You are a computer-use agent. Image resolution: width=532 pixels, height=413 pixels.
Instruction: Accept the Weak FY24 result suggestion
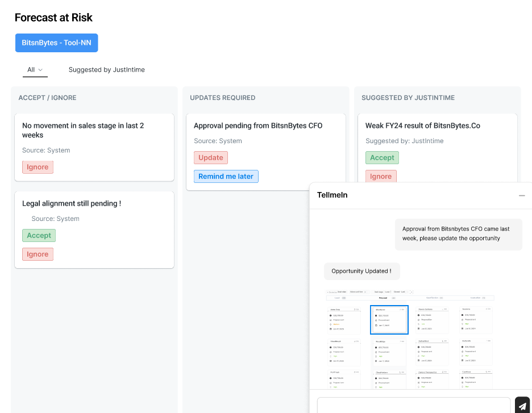[x=382, y=157]
